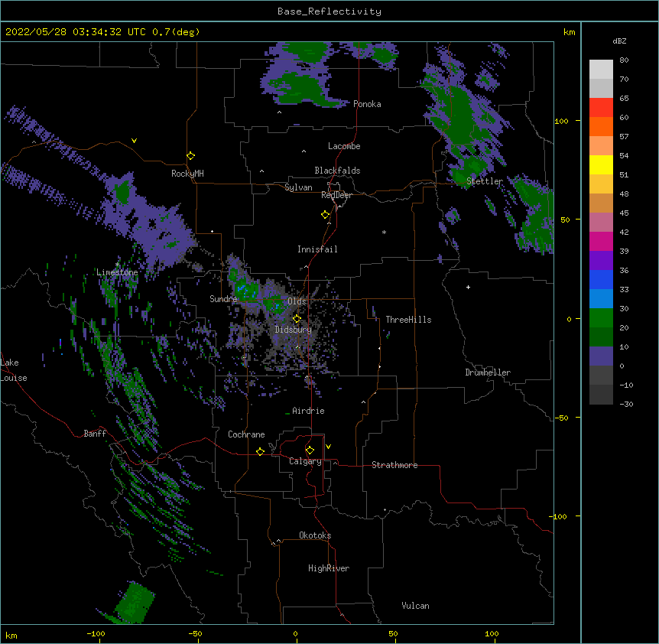
Task: Click the Banff town label
Action: pos(95,434)
